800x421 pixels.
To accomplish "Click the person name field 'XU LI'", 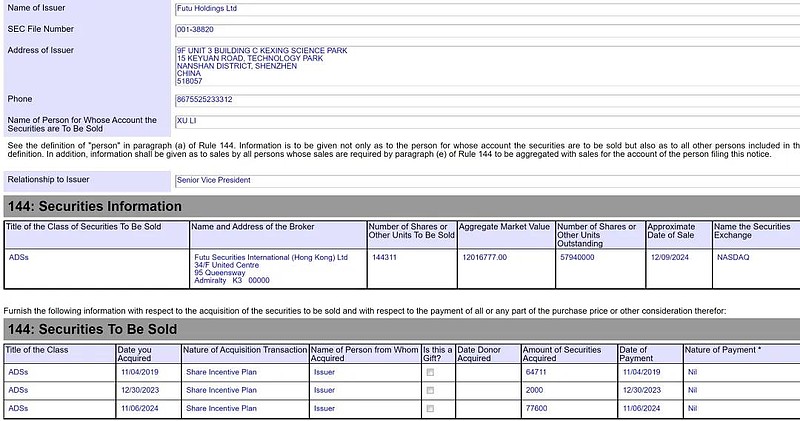I will click(487, 121).
